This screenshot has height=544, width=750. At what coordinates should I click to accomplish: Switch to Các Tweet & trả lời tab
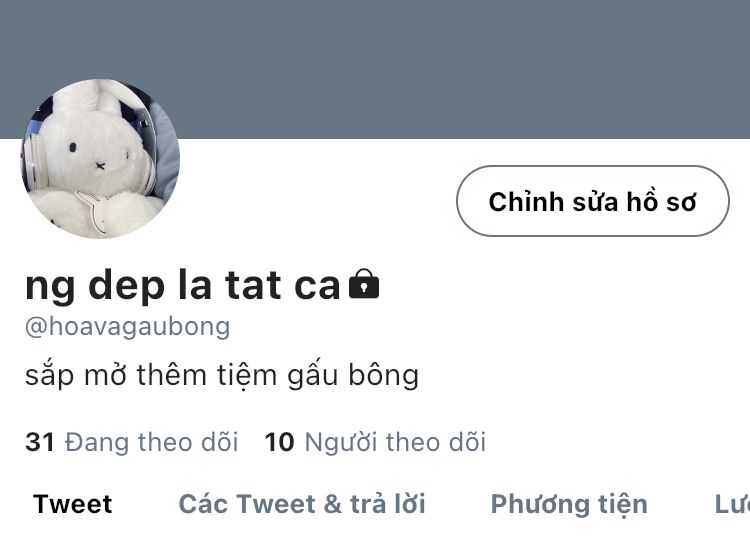point(302,504)
